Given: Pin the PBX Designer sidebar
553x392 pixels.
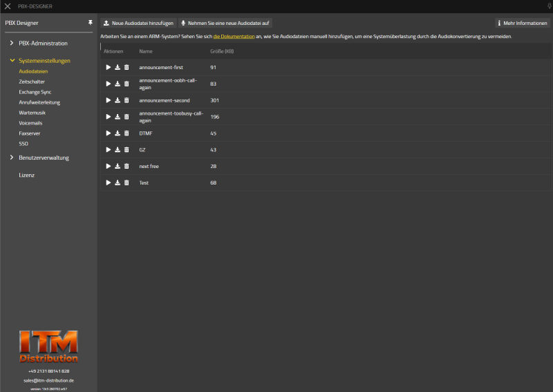Looking at the screenshot, I should click(91, 23).
